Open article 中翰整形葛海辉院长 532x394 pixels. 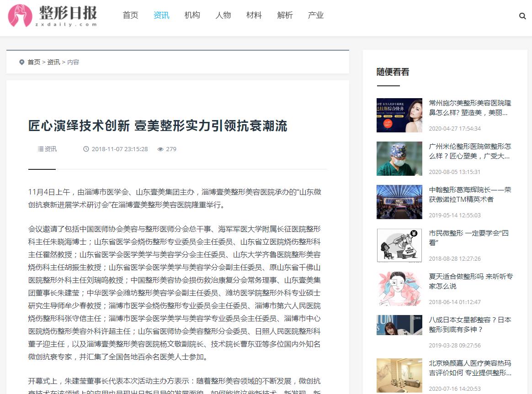tap(469, 194)
